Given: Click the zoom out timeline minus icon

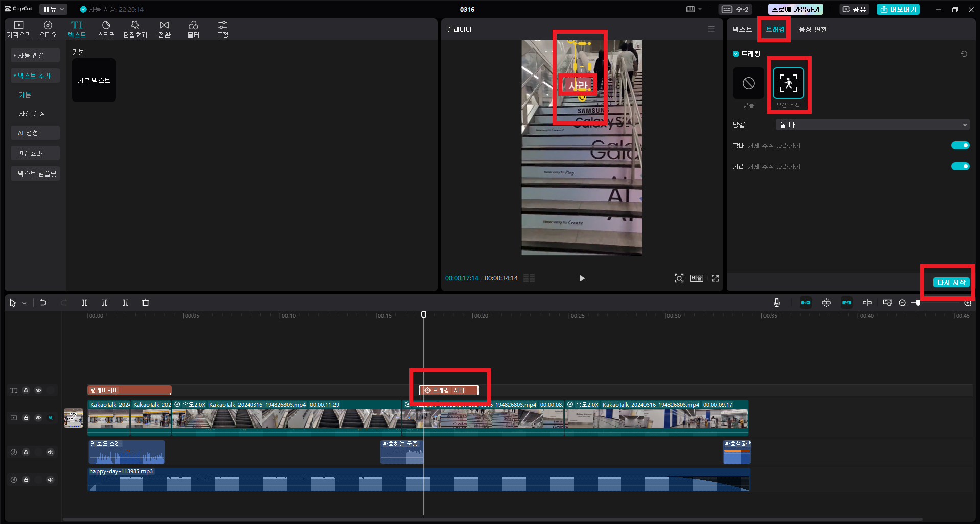Looking at the screenshot, I should click(x=902, y=303).
